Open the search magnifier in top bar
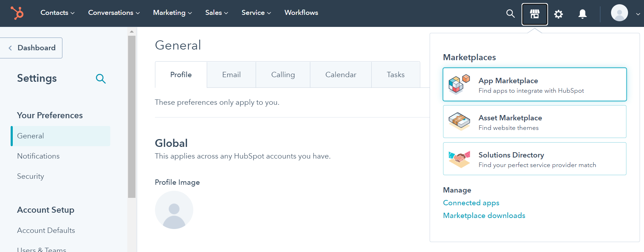Viewport: 644px width, 252px height. click(x=510, y=14)
